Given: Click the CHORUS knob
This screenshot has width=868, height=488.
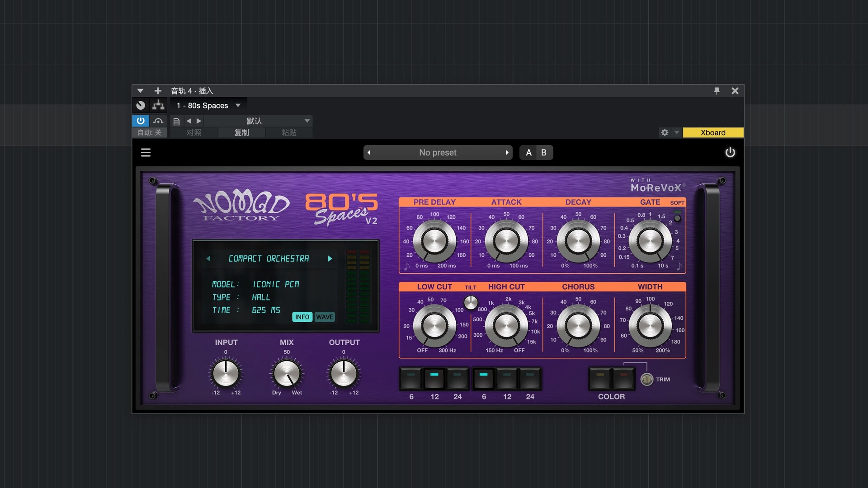Looking at the screenshot, I should coord(578,325).
